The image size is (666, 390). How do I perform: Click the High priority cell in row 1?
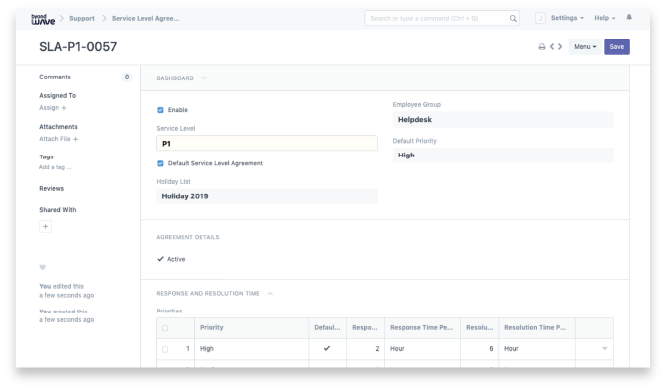click(251, 349)
